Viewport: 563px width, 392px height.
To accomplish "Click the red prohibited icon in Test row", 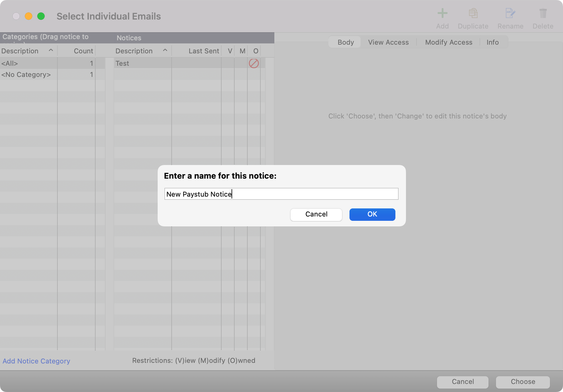I will click(x=254, y=64).
